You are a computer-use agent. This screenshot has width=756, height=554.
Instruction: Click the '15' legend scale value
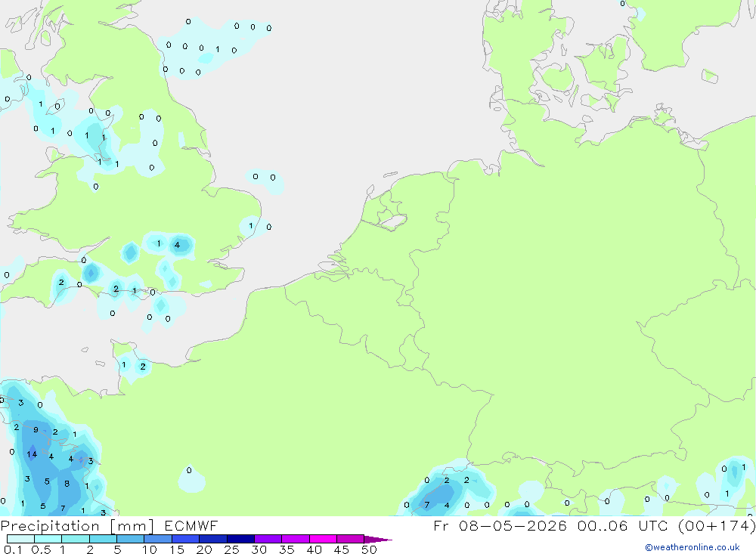[177, 549]
